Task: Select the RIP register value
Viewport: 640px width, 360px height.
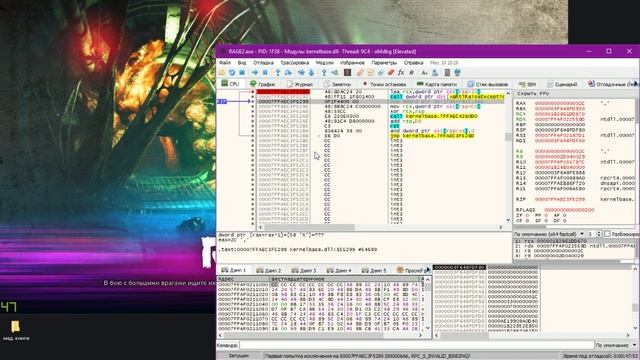Action: click(x=560, y=199)
